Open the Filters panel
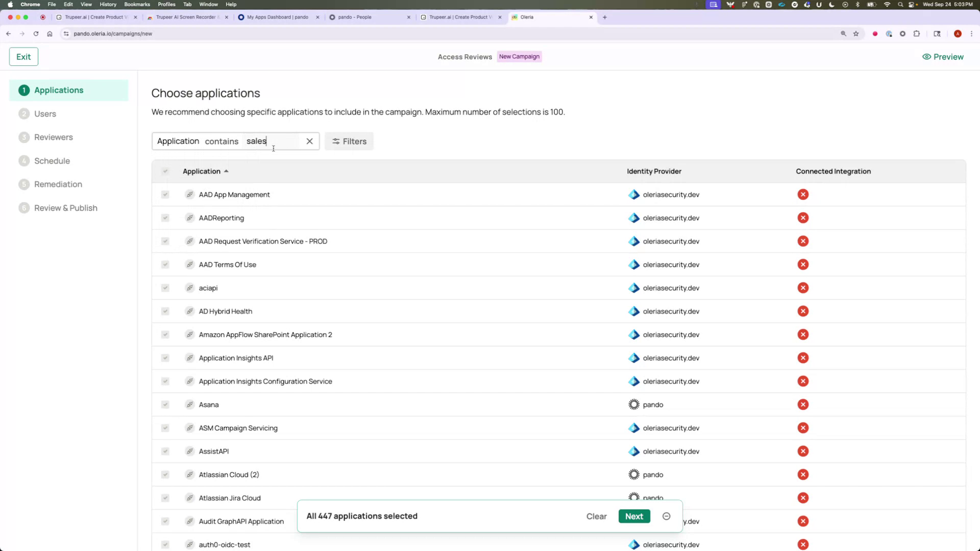This screenshot has height=551, width=980. pos(349,141)
